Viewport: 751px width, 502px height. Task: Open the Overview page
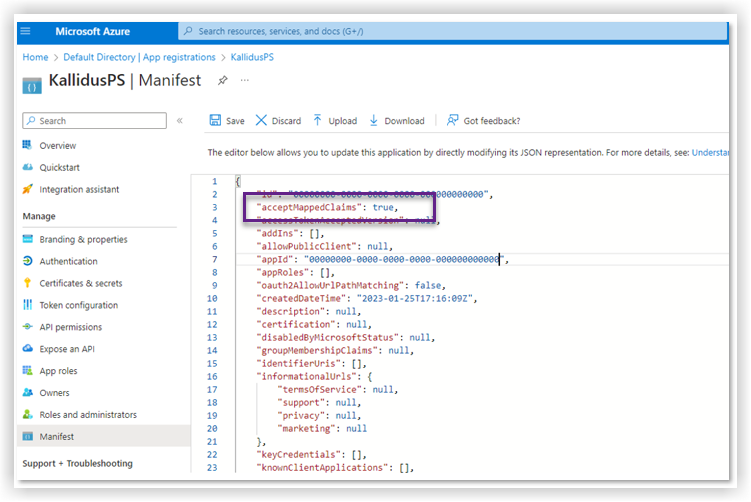57,146
